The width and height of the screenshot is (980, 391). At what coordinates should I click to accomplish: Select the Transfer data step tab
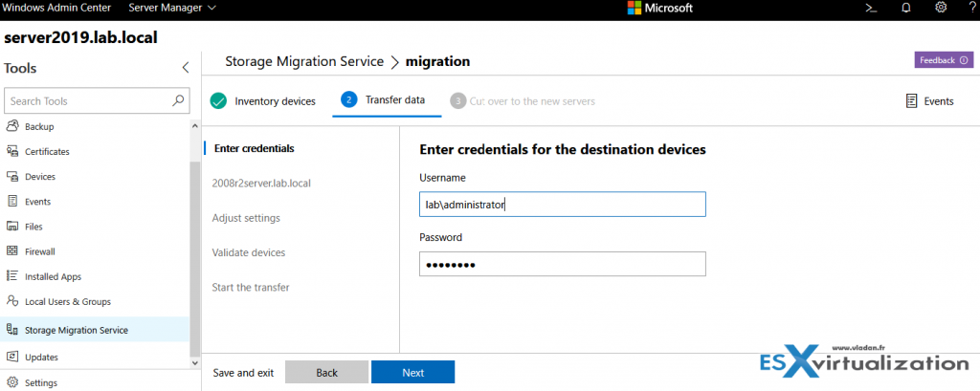click(x=385, y=100)
